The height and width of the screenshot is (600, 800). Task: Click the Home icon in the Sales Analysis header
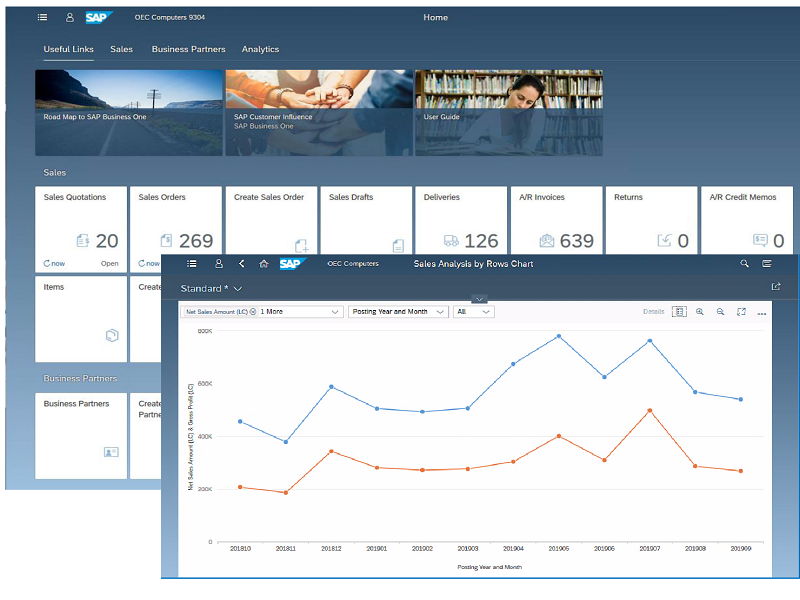pyautogui.click(x=264, y=264)
